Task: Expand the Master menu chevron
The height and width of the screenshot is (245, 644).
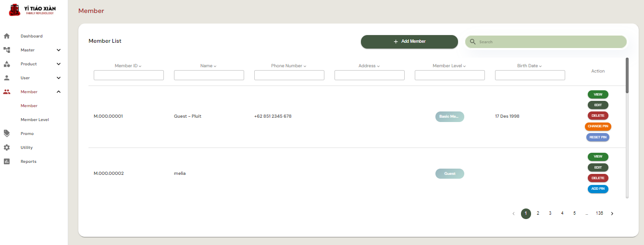Action: pos(59,50)
